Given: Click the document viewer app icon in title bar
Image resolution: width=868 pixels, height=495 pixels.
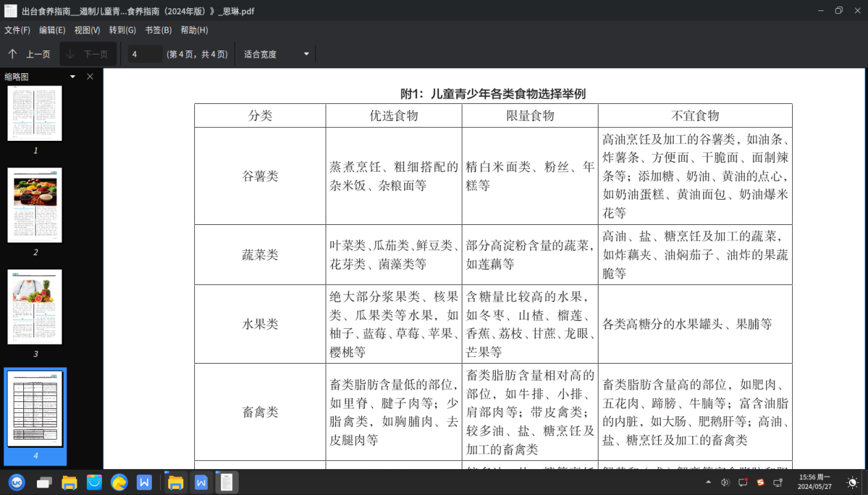Looking at the screenshot, I should pos(10,10).
